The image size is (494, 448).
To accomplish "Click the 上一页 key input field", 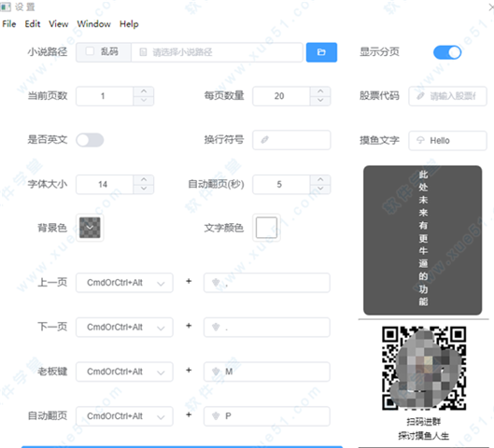I will [x=267, y=283].
